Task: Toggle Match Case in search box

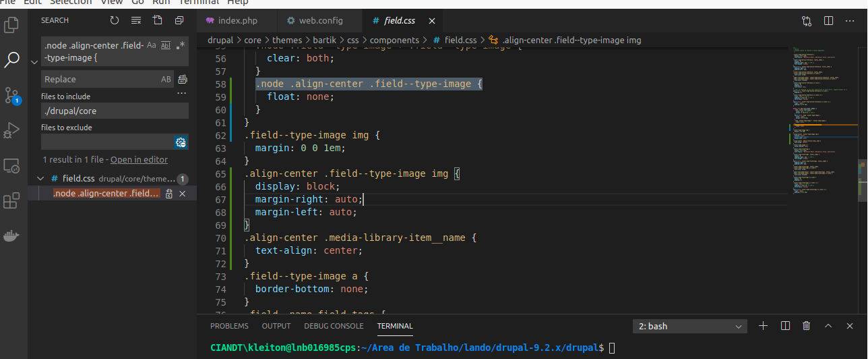Action: (x=152, y=45)
